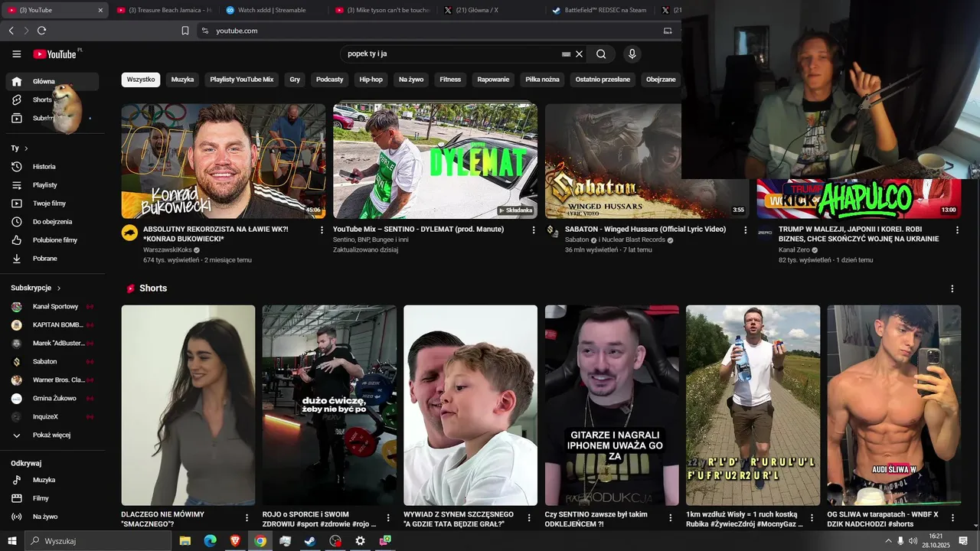Image resolution: width=980 pixels, height=551 pixels.
Task: Open options for 1km wzdłuż Wisły short
Action: (812, 518)
